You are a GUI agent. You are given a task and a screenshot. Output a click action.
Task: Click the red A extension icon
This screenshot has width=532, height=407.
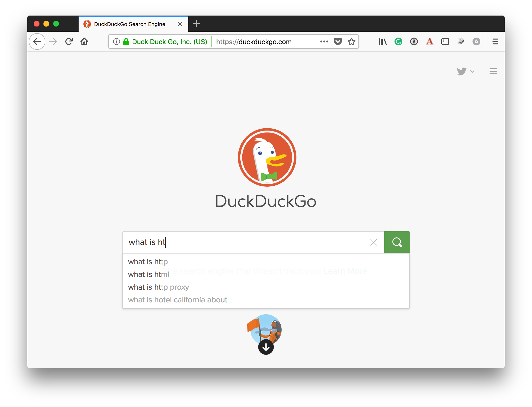pos(430,42)
